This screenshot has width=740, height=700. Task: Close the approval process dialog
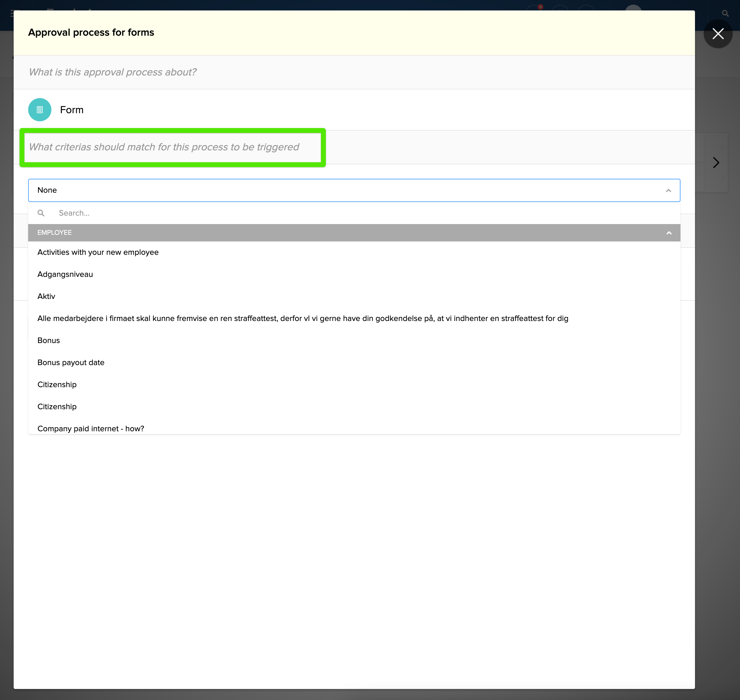pyautogui.click(x=717, y=34)
